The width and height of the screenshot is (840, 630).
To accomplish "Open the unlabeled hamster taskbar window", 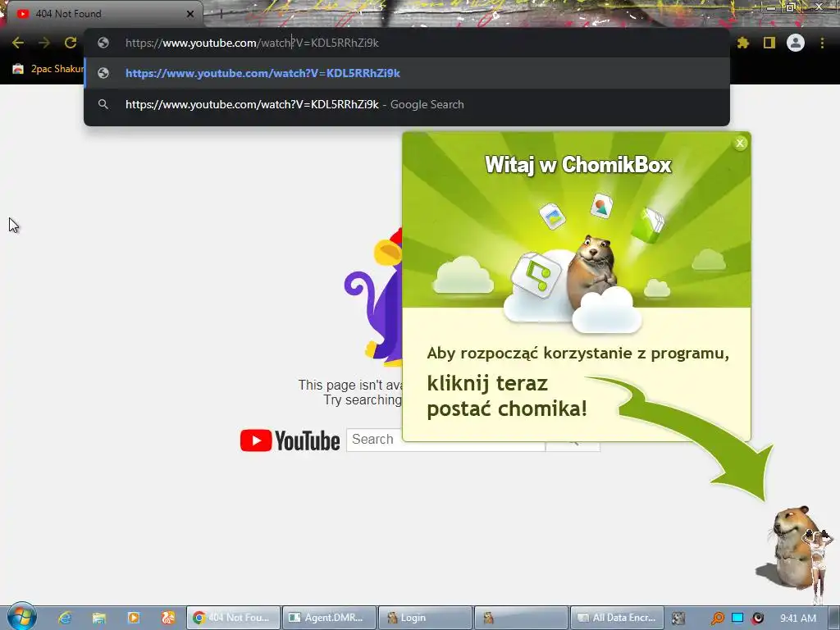I will (x=521, y=618).
